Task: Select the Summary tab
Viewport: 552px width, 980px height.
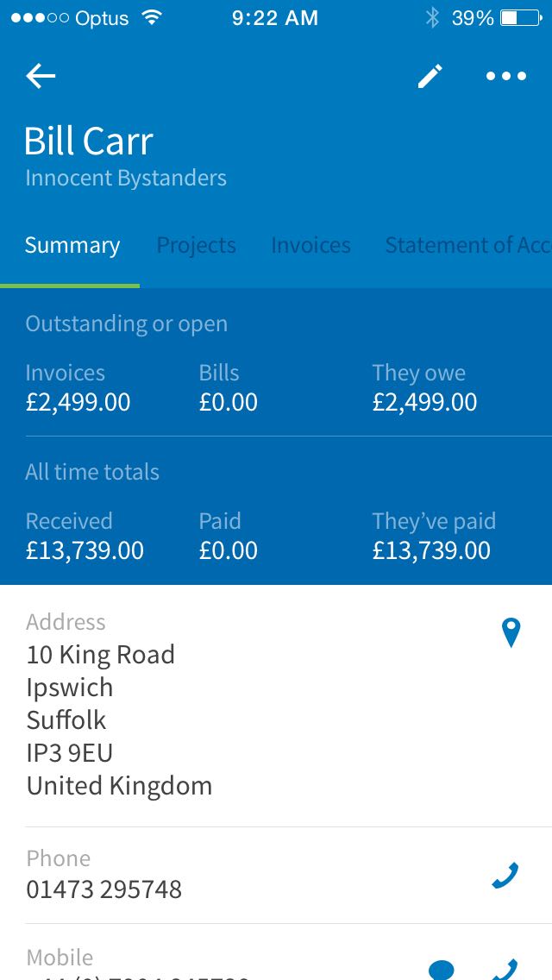Action: [x=72, y=246]
